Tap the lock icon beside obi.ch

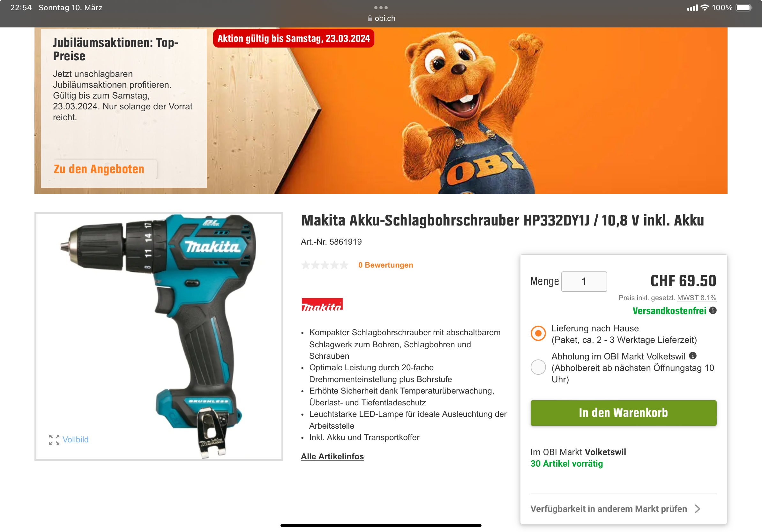370,18
